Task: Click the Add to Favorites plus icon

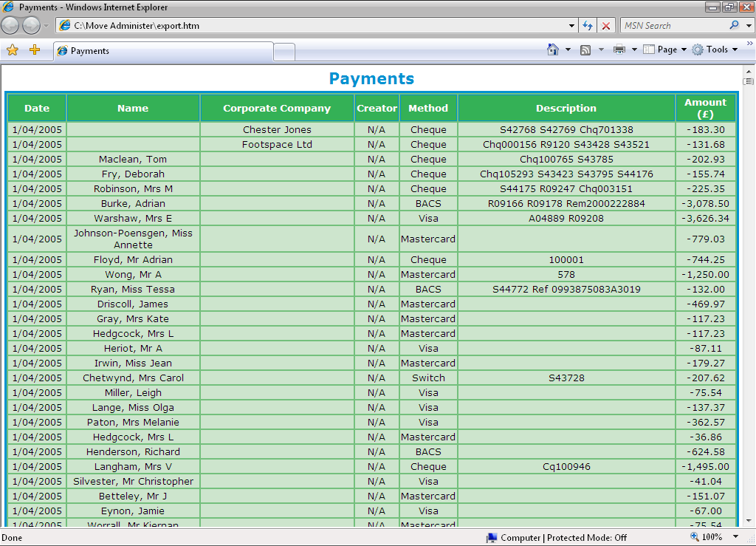Action: tap(34, 50)
